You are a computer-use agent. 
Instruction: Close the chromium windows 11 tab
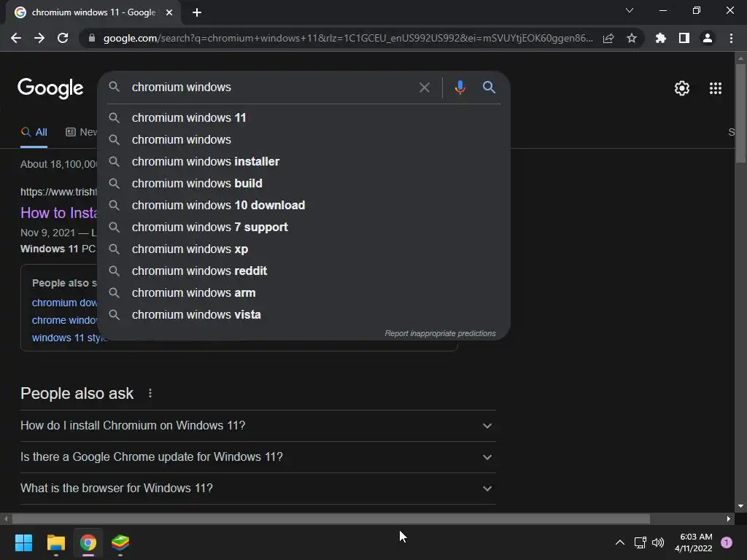(x=169, y=12)
